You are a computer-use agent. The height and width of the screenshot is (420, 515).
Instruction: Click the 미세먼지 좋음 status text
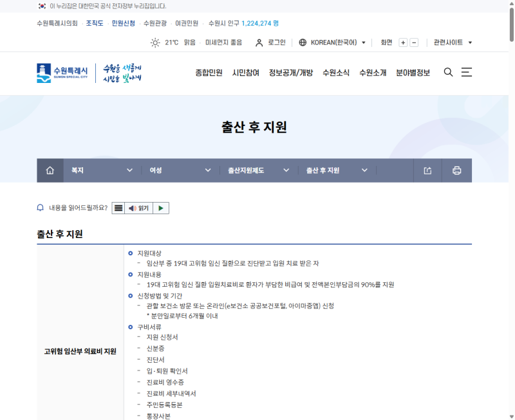click(223, 42)
